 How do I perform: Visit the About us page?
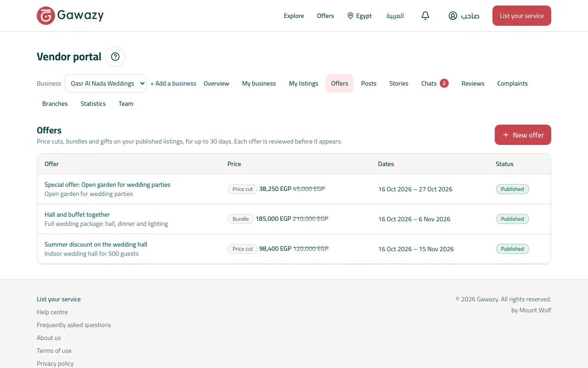[x=49, y=338]
